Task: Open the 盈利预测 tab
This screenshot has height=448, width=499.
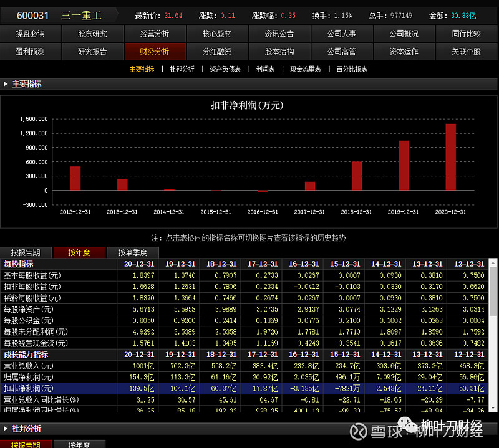Action: point(30,52)
